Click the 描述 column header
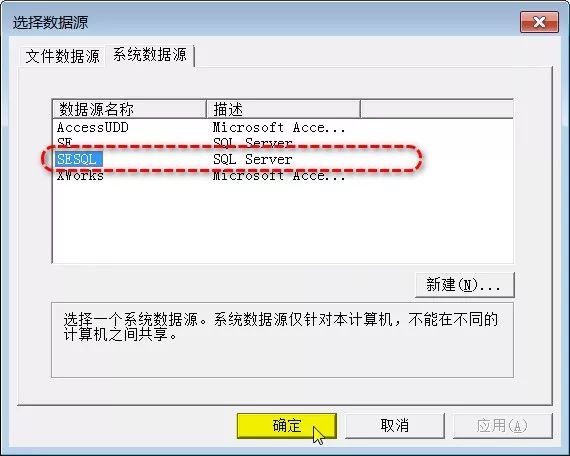The height and width of the screenshot is (456, 570). (x=283, y=109)
